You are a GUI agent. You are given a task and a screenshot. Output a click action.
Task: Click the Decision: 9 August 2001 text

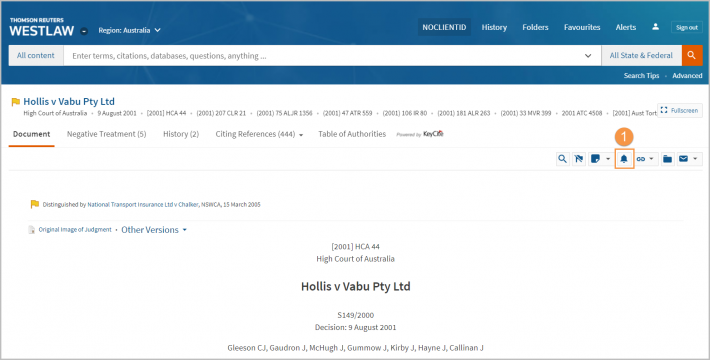(355, 327)
